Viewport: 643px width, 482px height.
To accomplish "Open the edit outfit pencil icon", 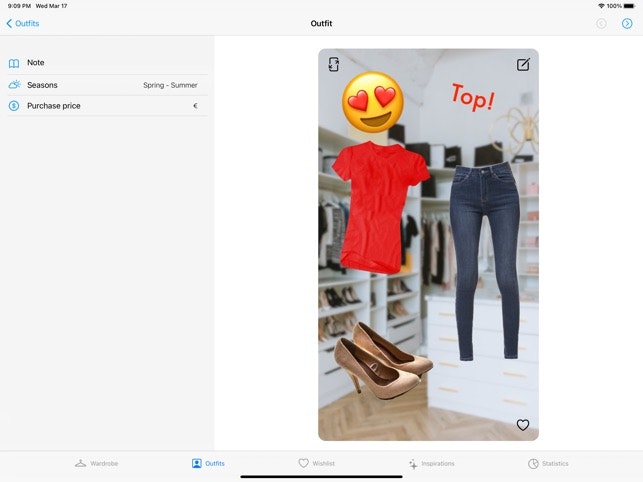I will tap(523, 64).
